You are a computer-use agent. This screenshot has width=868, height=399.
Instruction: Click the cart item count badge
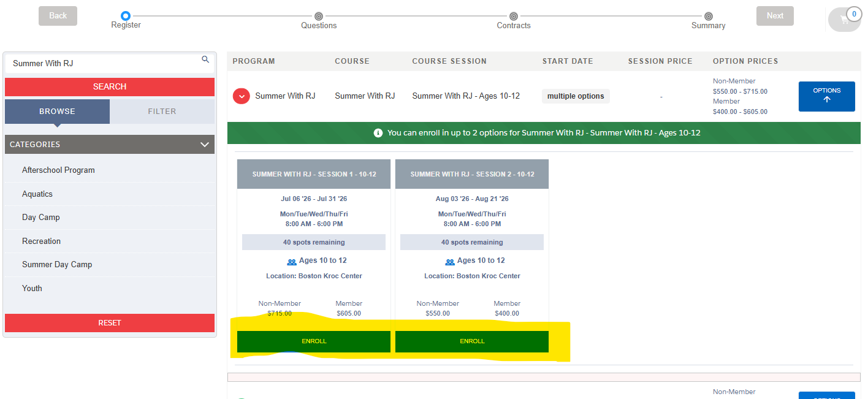tap(854, 14)
